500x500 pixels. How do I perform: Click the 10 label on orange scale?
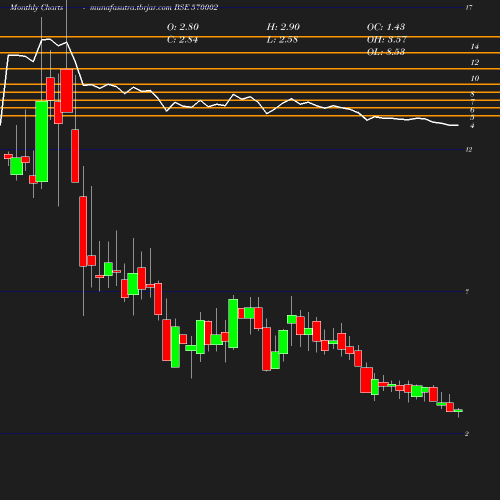tap(475, 78)
